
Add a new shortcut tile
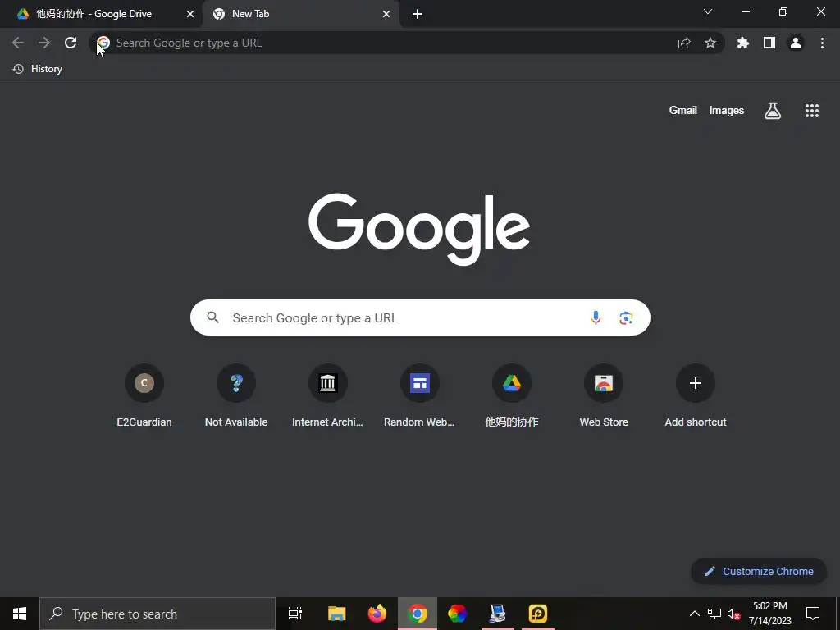696,395
